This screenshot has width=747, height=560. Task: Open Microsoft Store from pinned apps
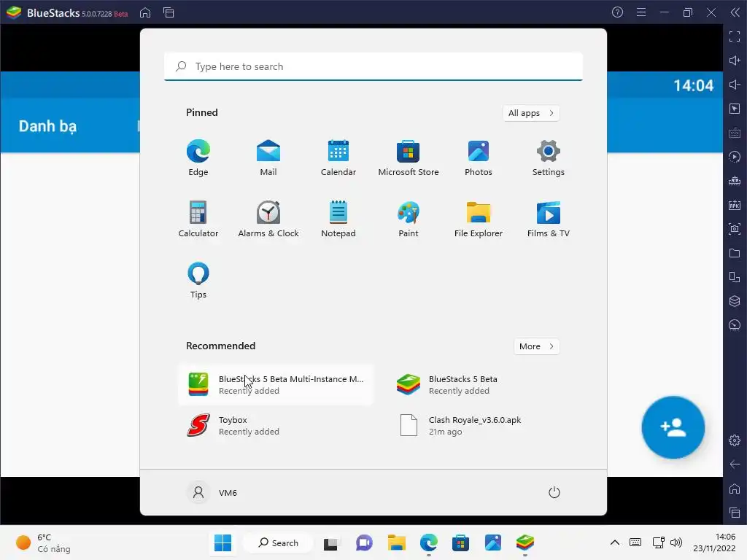click(x=409, y=158)
